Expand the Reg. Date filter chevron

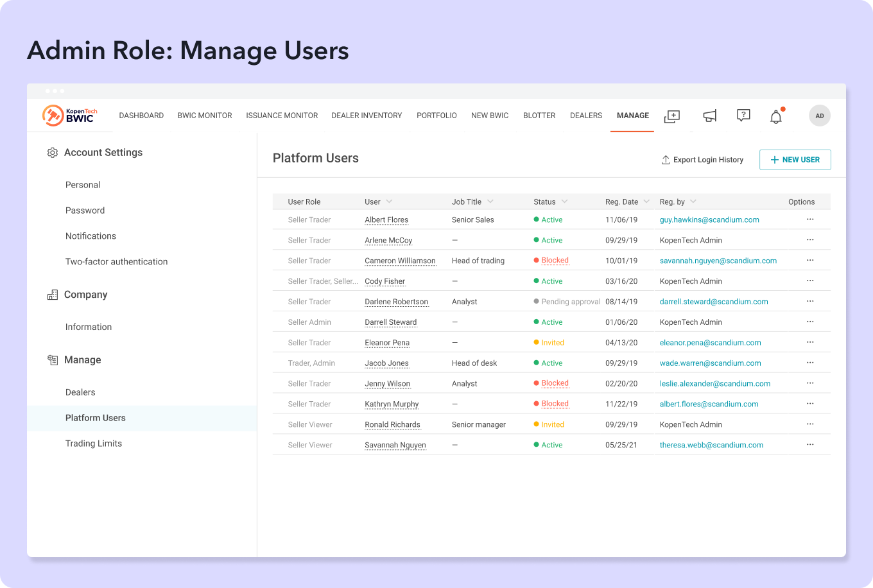[646, 202]
